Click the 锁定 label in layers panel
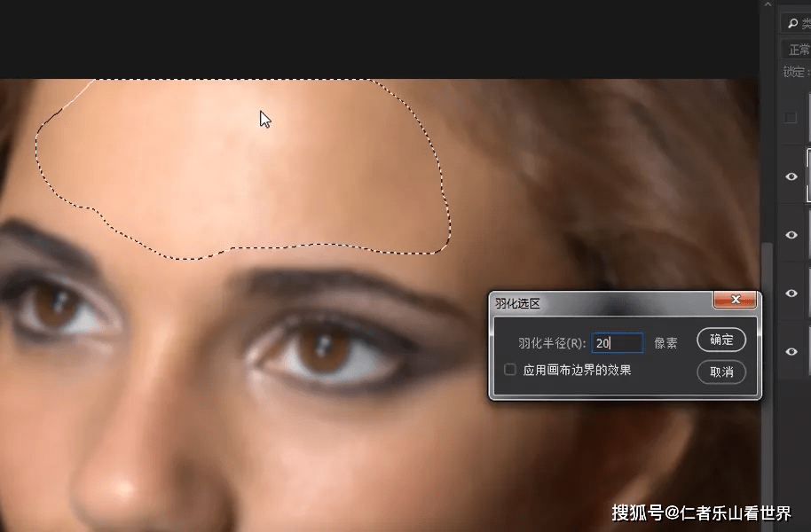 click(x=796, y=72)
